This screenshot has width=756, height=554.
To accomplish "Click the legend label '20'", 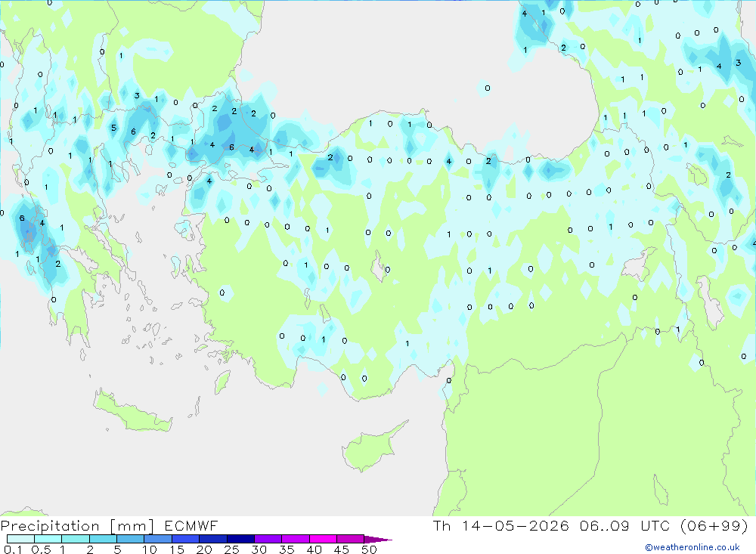I will click(x=204, y=549).
